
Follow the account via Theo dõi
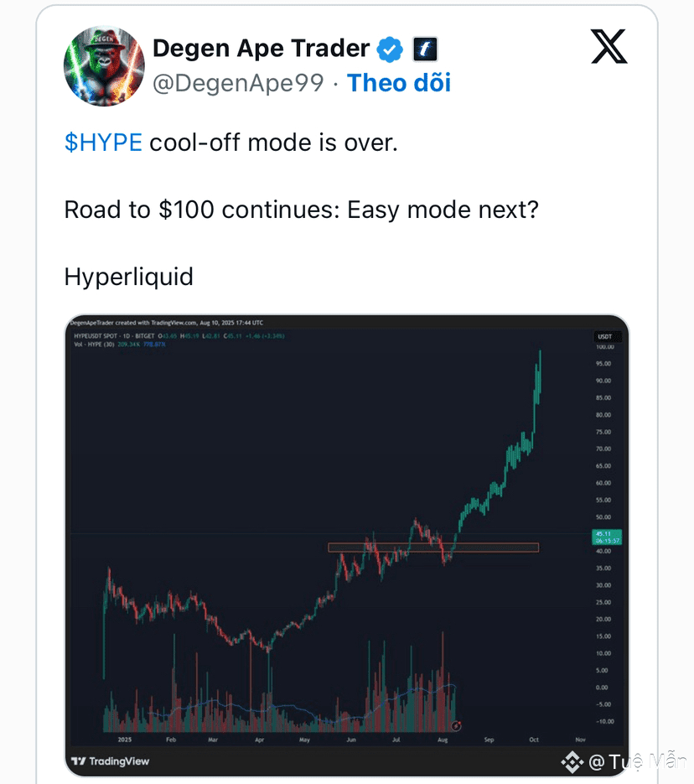click(x=399, y=83)
